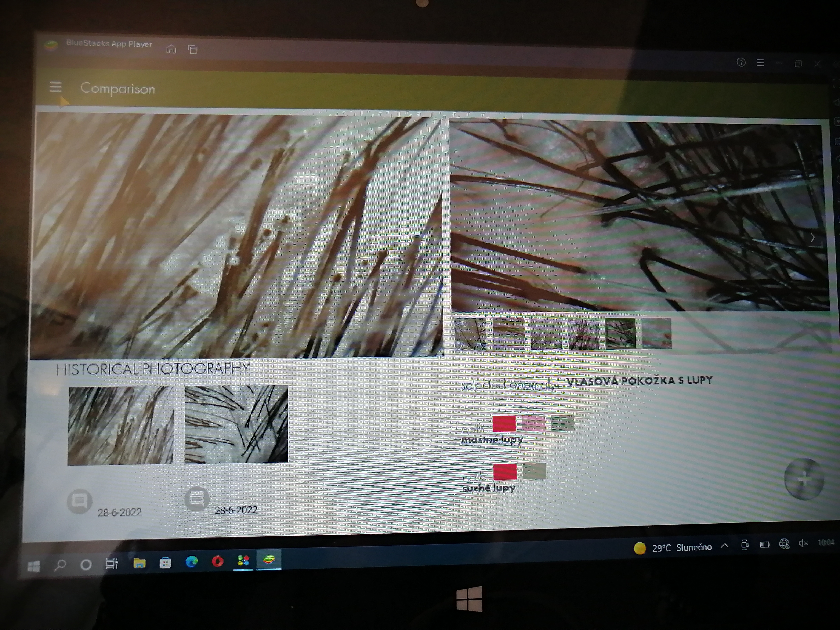
Task: Open the large right comparison photo
Action: (640, 215)
